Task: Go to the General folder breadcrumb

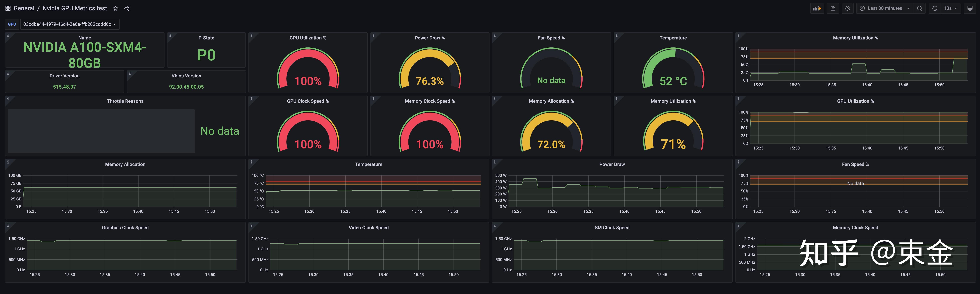Action: point(24,8)
